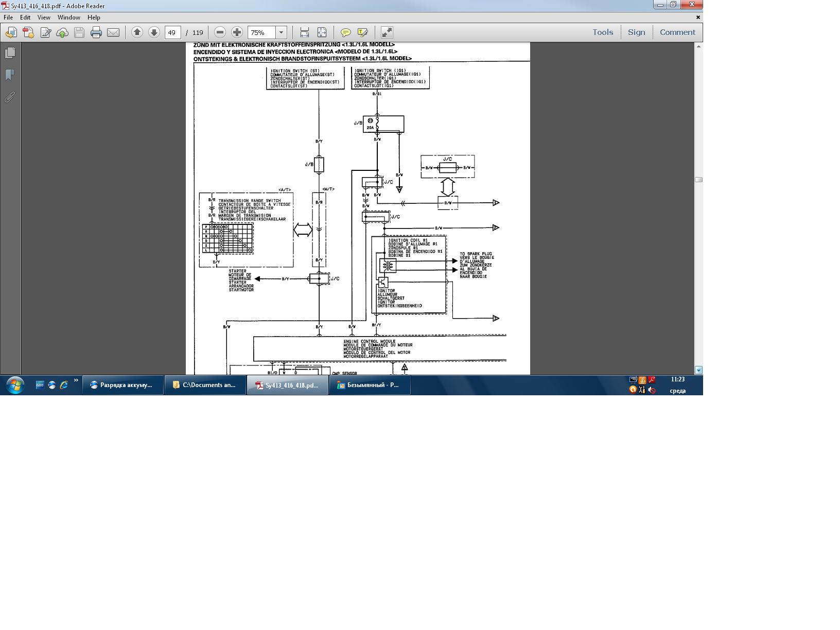The height and width of the screenshot is (630, 840).
Task: Click the vertical scrollbar down arrow
Action: pos(698,370)
